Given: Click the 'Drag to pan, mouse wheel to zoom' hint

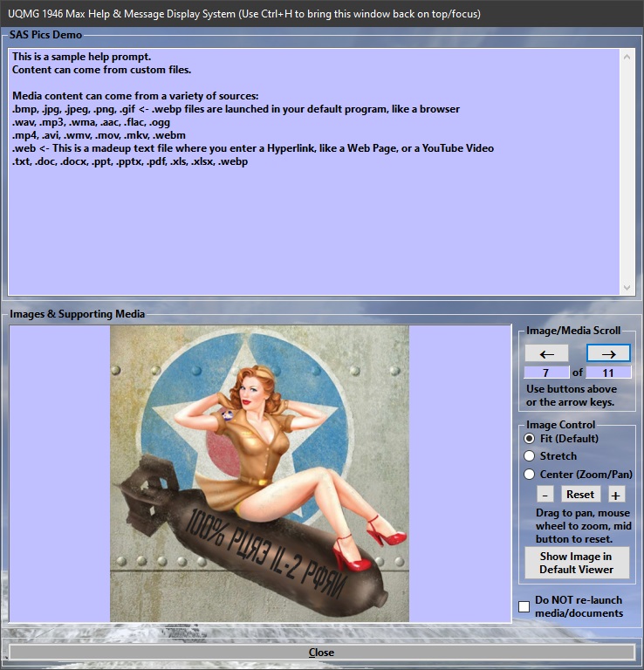Looking at the screenshot, I should pos(583,525).
